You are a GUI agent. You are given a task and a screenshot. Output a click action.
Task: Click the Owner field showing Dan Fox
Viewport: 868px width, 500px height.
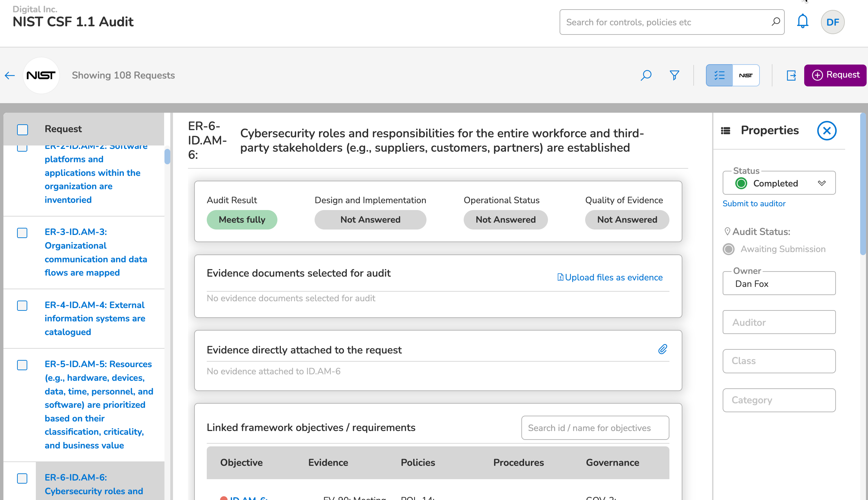tap(779, 283)
